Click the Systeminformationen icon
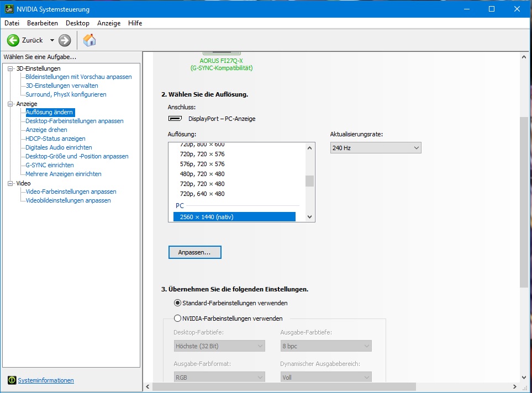Screen dimensions: 532x393 (x=12, y=380)
